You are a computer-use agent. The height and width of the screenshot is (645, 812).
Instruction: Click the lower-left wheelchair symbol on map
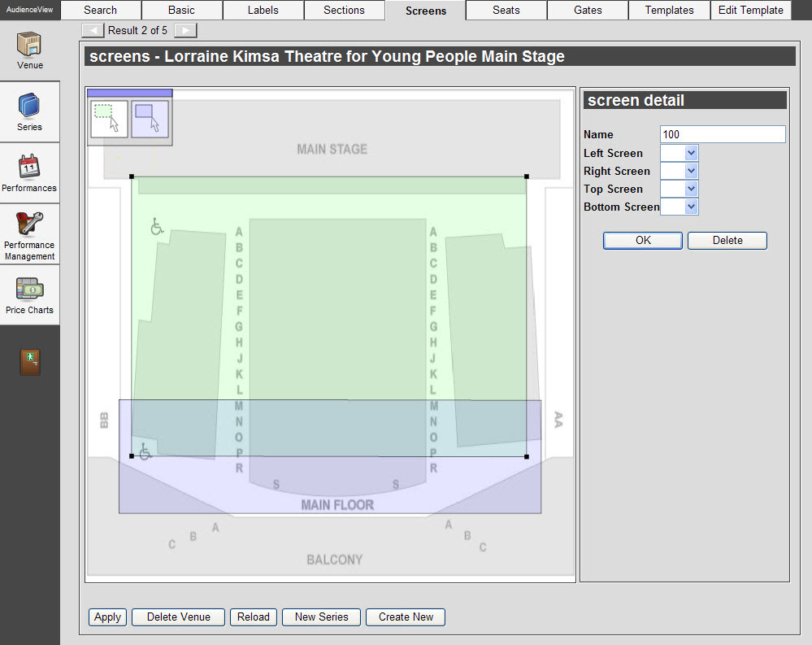(x=145, y=451)
